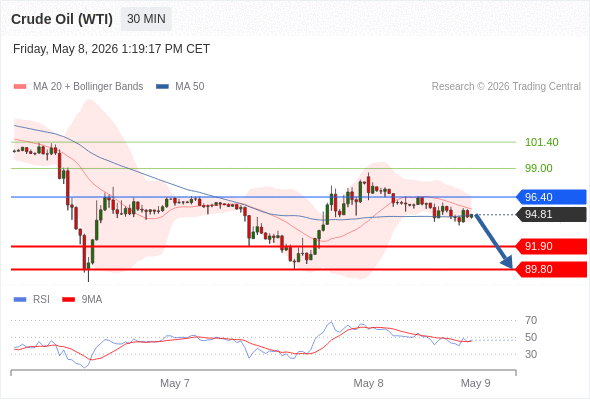Select the 96.40 blue pivot price tag
This screenshot has width=590, height=400.
551,197
